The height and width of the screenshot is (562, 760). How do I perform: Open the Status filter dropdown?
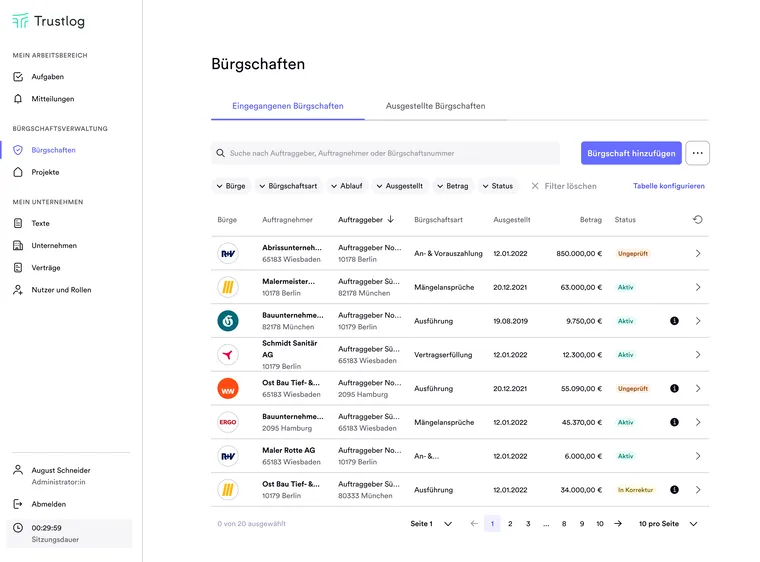click(498, 186)
